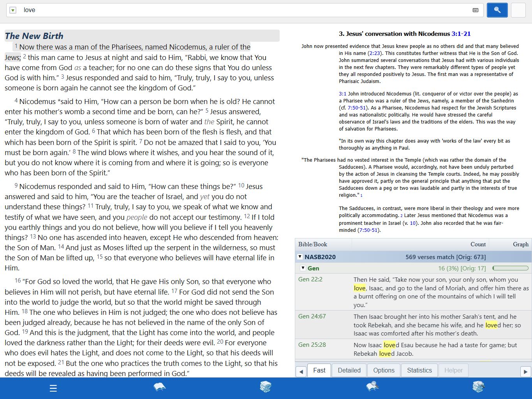The height and width of the screenshot is (399, 532).
Task: Follow the 2:23 reference link
Action: (x=375, y=53)
